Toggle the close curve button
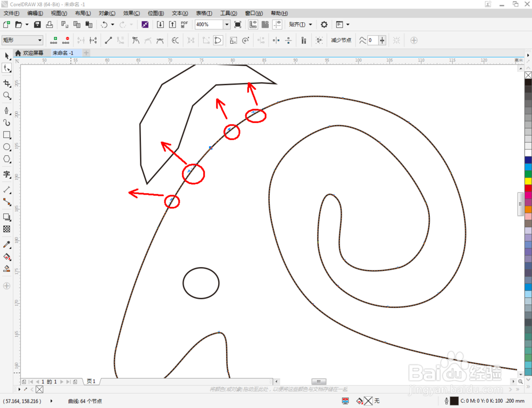This screenshot has width=532, height=408. (218, 40)
